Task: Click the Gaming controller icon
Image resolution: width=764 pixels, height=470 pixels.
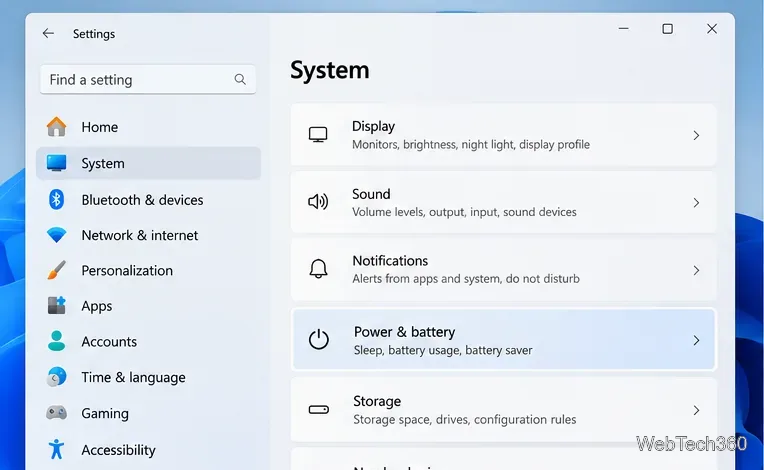Action: 57,413
